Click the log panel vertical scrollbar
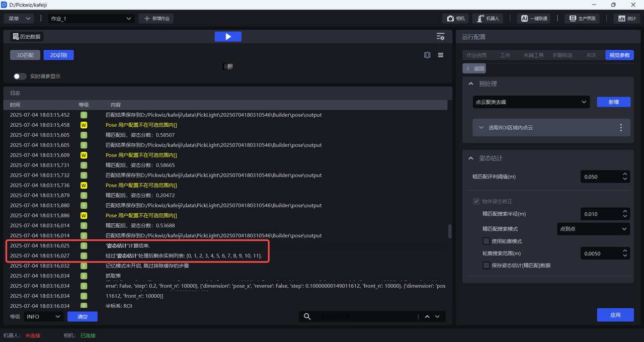Viewport: 644px width, 342px height. pos(449,231)
